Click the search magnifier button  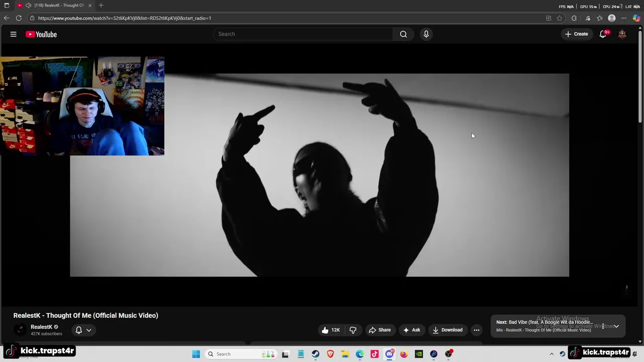[404, 34]
